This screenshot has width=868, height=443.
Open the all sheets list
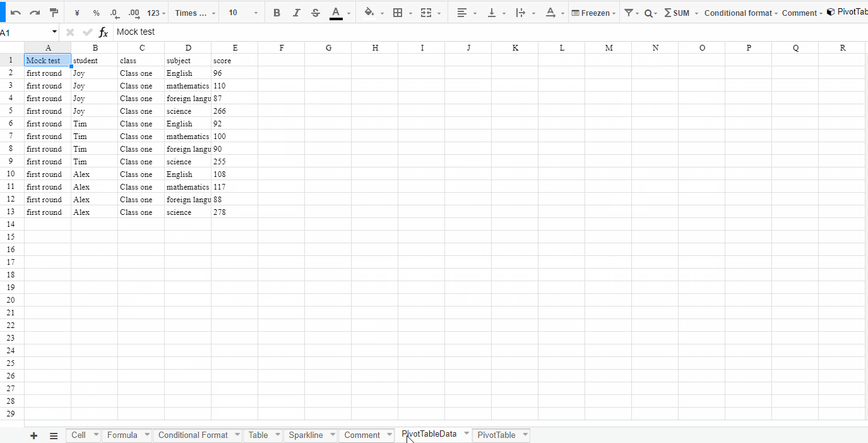pos(54,435)
